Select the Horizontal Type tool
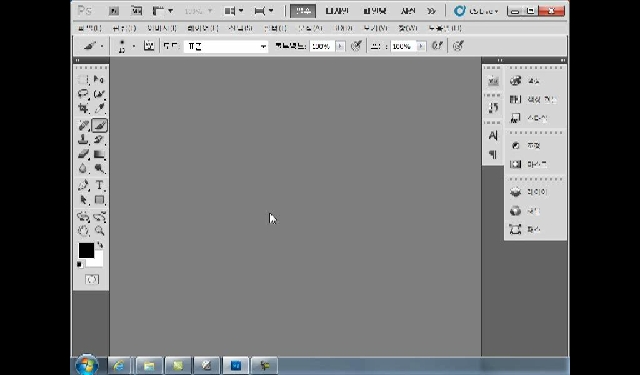The width and height of the screenshot is (640, 375). [x=99, y=185]
